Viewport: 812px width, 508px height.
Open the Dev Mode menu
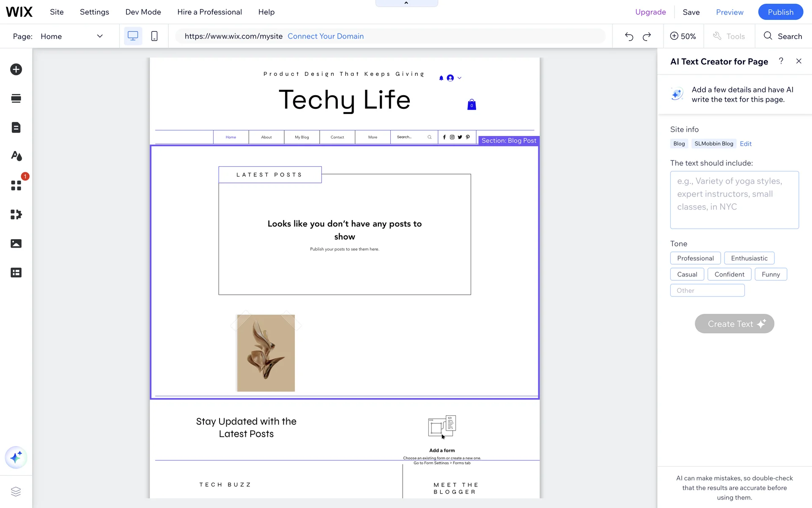pyautogui.click(x=143, y=12)
